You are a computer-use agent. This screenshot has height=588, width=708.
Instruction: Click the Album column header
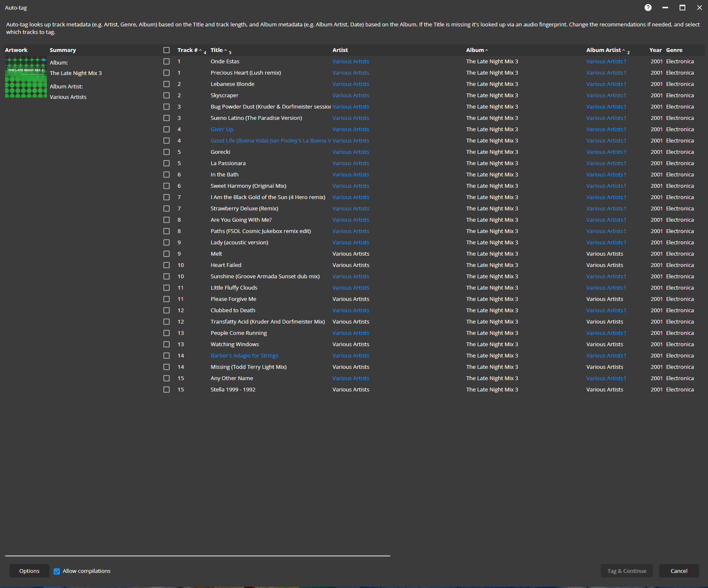coord(475,50)
